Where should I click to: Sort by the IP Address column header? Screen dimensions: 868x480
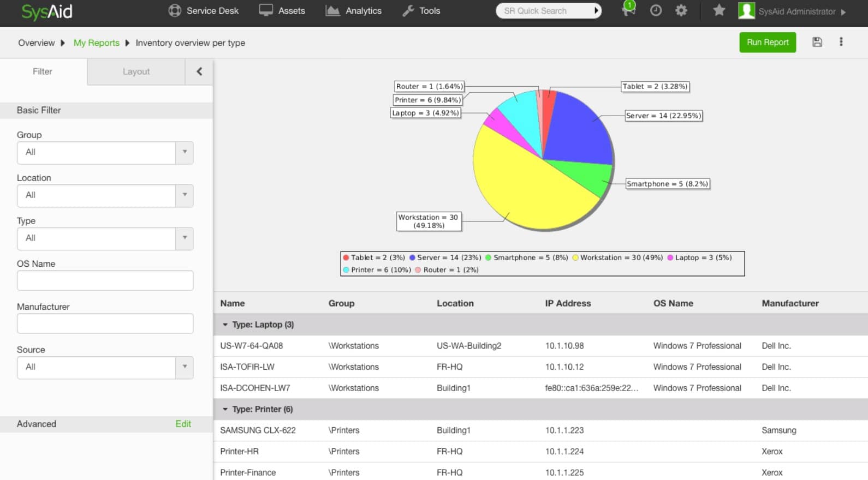pyautogui.click(x=568, y=303)
